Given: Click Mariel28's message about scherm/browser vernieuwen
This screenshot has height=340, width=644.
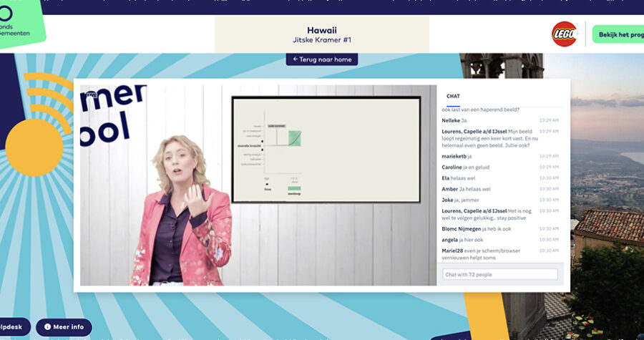Looking at the screenshot, I should coord(500,254).
